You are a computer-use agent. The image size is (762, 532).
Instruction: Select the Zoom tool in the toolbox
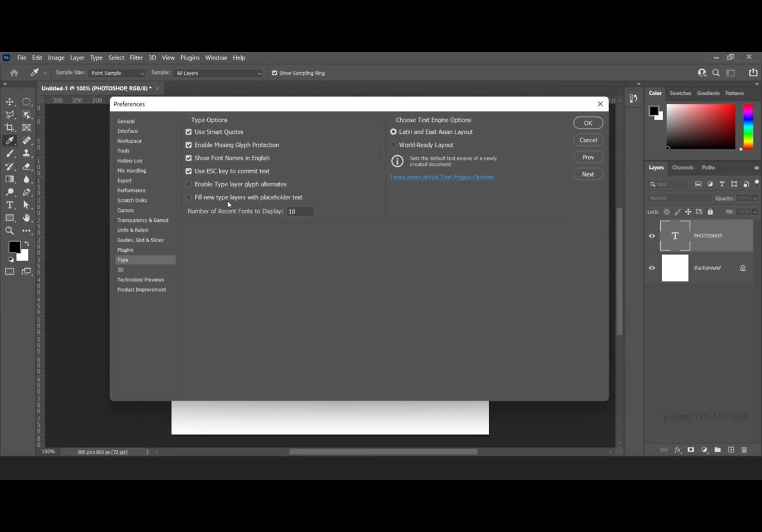pyautogui.click(x=10, y=231)
